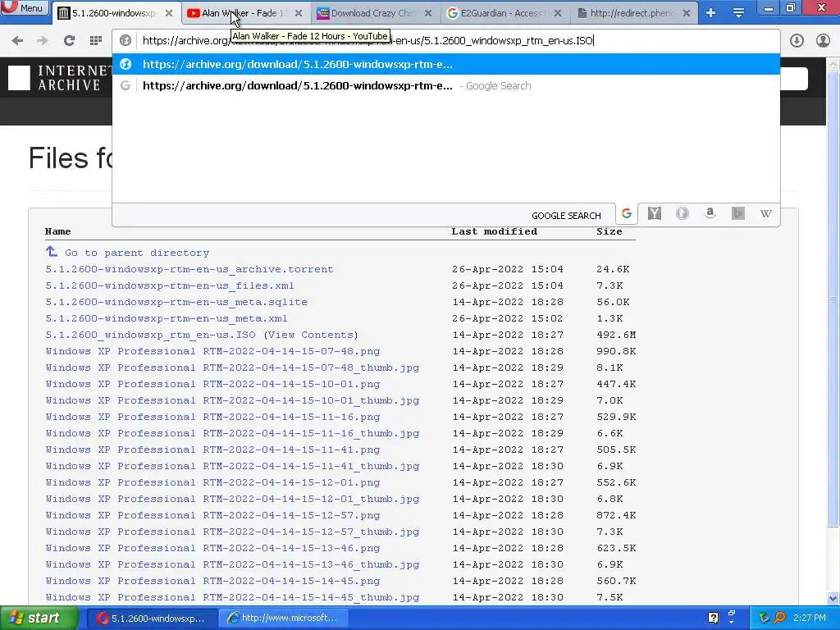Viewport: 840px width, 630px height.
Task: Open RTM-2022-04-14-15-07-48_thumb.jpg
Action: (232, 368)
